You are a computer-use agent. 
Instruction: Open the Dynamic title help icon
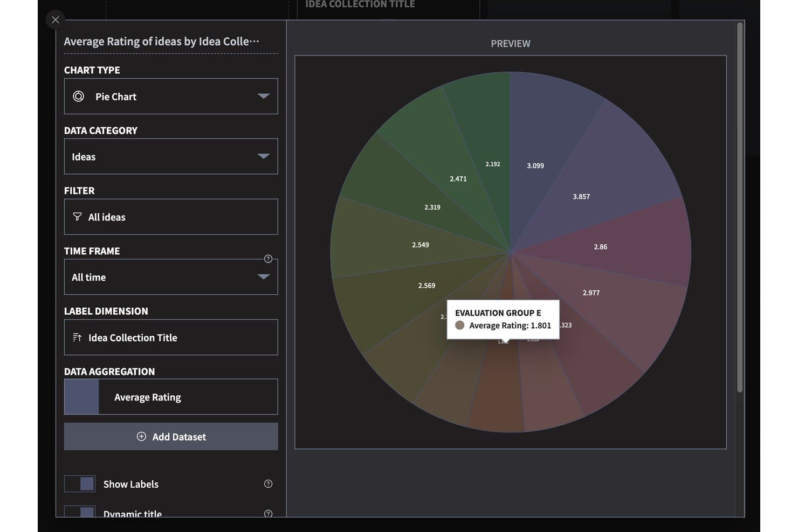[268, 514]
